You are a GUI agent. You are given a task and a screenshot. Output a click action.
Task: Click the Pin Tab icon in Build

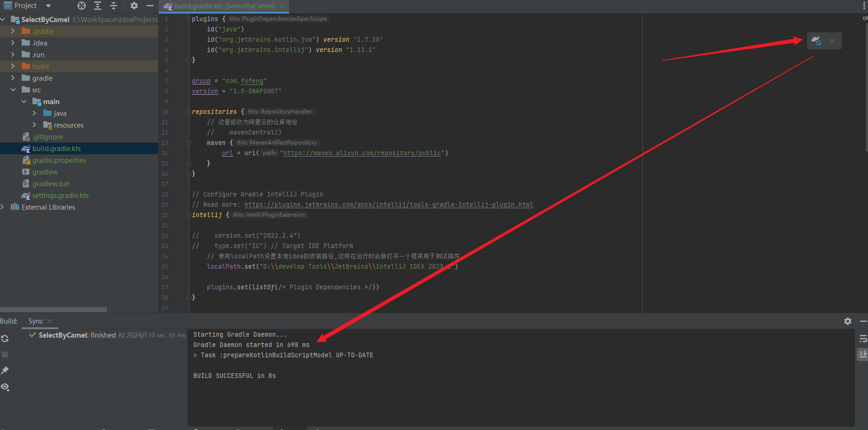click(5, 370)
